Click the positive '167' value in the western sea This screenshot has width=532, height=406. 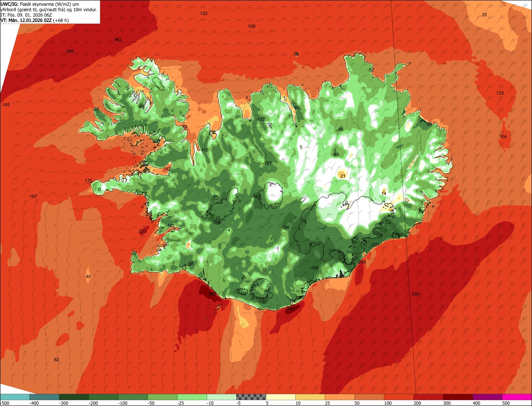click(34, 196)
